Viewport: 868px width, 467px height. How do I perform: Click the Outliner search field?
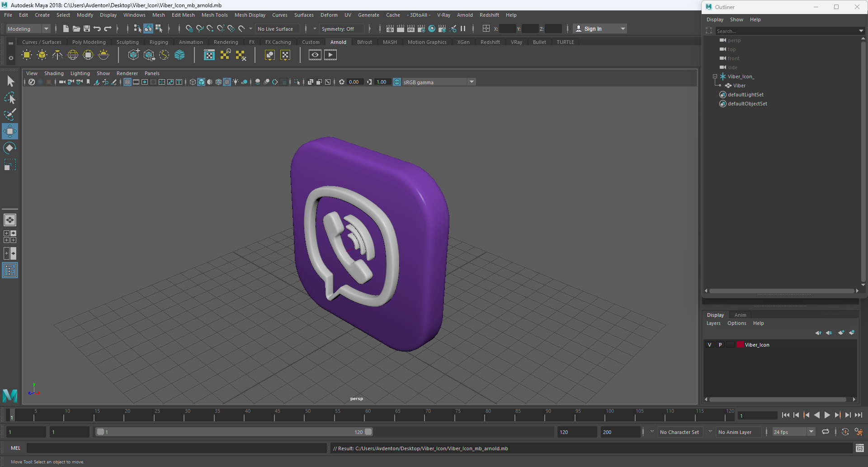click(786, 31)
